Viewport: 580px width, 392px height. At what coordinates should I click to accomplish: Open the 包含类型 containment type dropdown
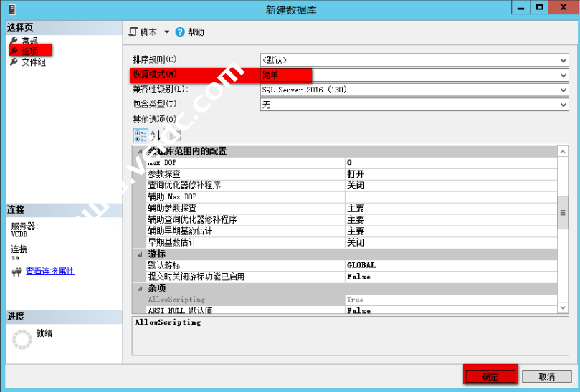[x=563, y=105]
